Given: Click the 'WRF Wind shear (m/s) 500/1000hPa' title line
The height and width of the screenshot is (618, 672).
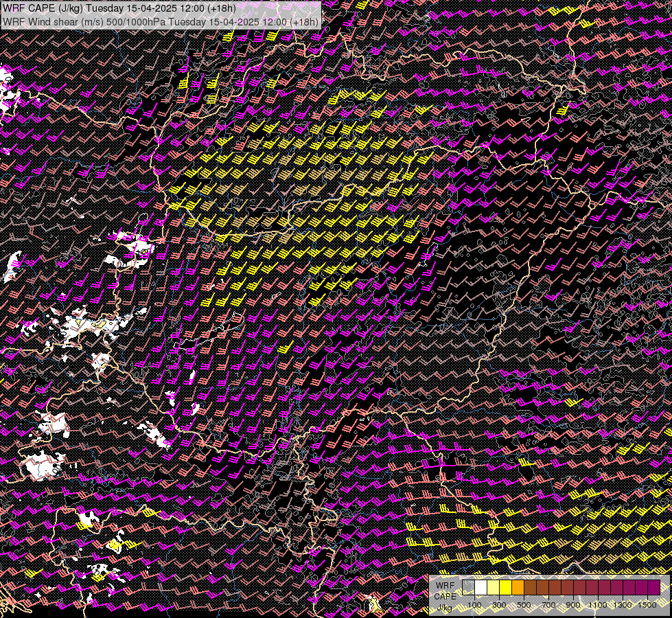Looking at the screenshot, I should coord(161,21).
